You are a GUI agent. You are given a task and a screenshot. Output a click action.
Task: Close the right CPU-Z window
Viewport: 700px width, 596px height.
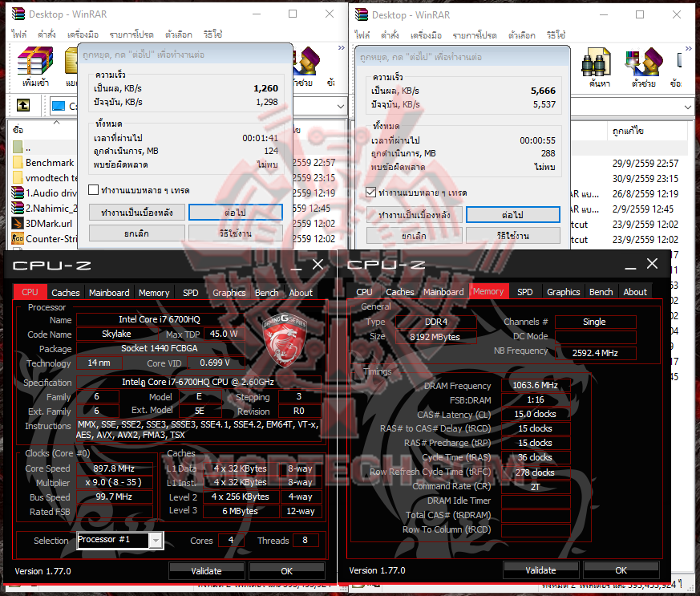click(x=652, y=264)
